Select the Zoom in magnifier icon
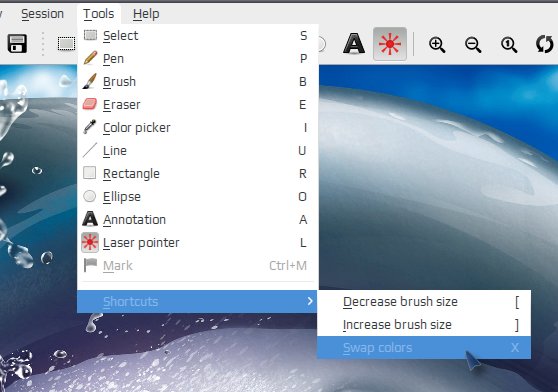Viewport: 558px width, 392px height. coord(437,45)
